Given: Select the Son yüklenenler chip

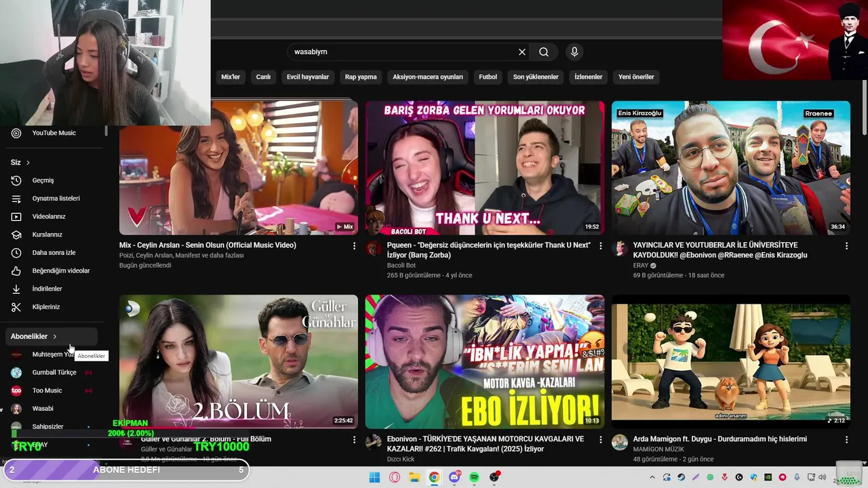Looking at the screenshot, I should pos(536,77).
